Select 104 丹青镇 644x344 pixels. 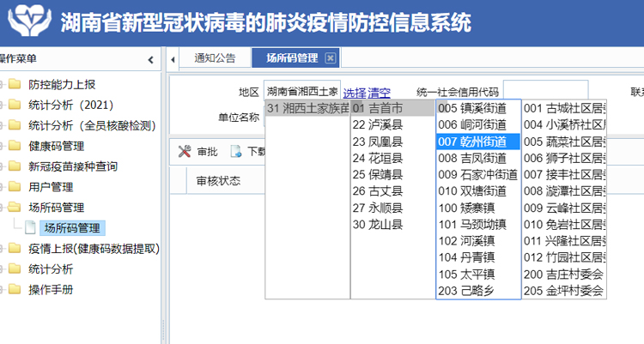click(x=478, y=257)
